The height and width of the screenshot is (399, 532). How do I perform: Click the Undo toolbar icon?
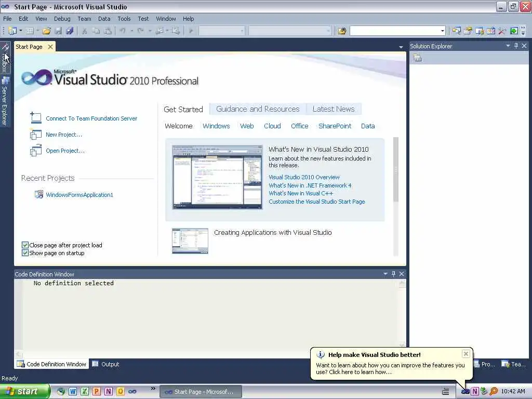tap(123, 31)
